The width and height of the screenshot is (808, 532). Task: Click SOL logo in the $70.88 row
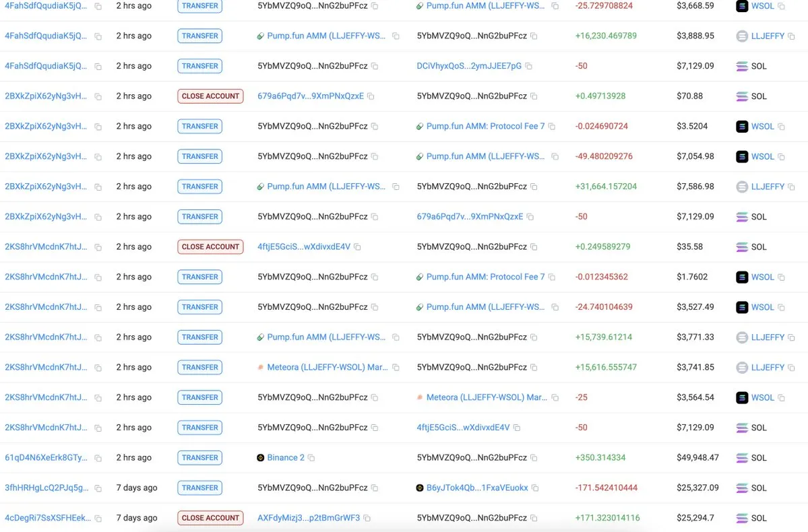click(742, 96)
